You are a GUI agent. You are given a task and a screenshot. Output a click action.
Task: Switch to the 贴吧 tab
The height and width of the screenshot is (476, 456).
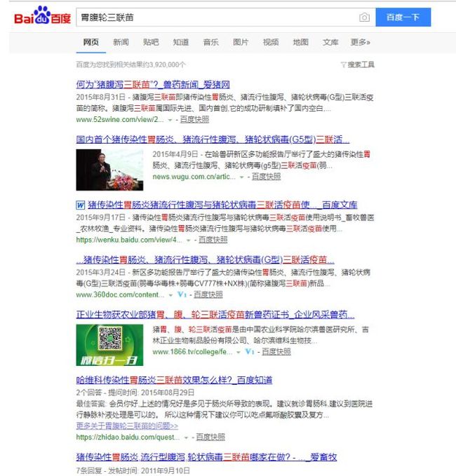[151, 42]
